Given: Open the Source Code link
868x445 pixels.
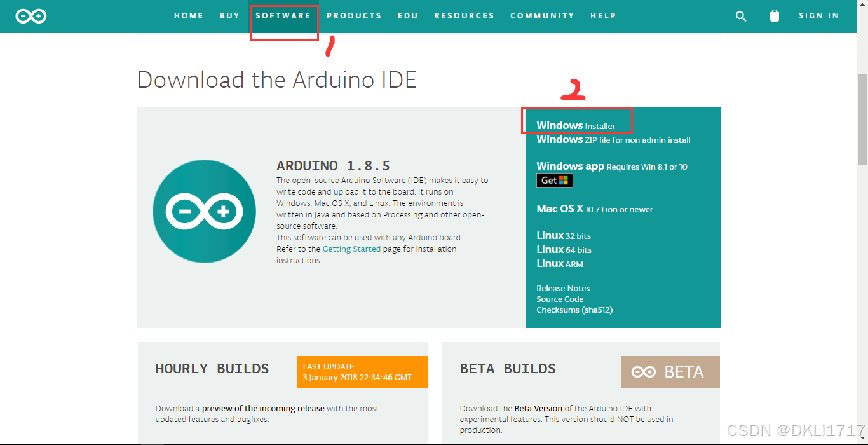Looking at the screenshot, I should tap(560, 299).
